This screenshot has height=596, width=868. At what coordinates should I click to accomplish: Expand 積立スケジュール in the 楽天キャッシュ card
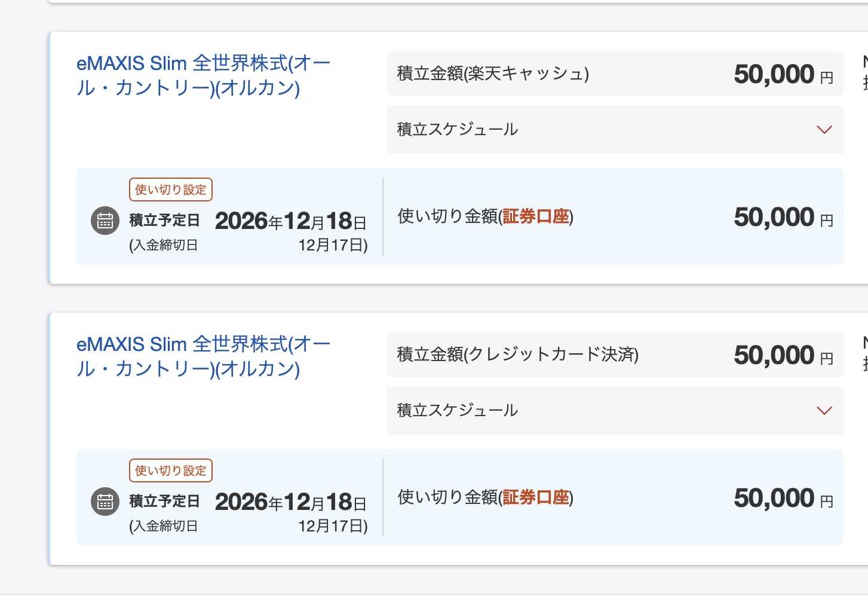(824, 130)
